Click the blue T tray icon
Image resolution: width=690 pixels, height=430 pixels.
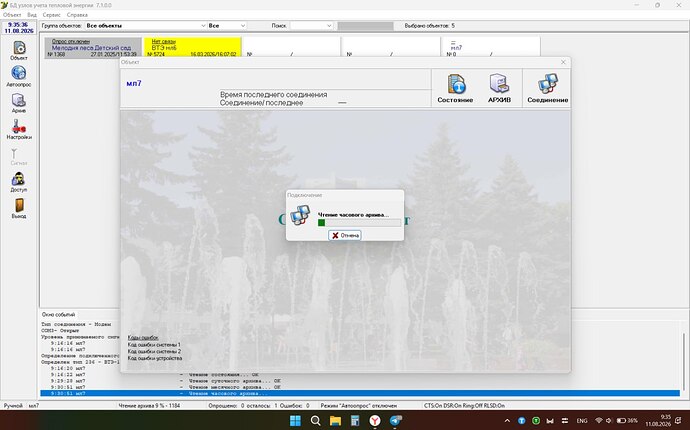click(521, 421)
